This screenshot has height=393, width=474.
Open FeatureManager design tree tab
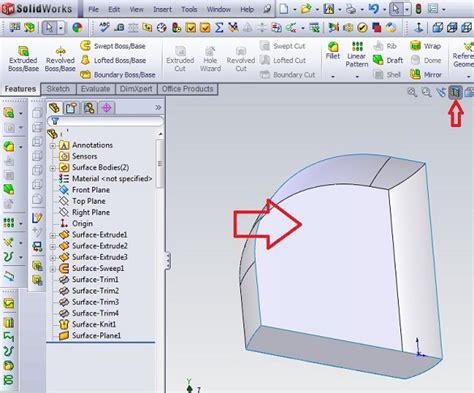click(x=54, y=108)
